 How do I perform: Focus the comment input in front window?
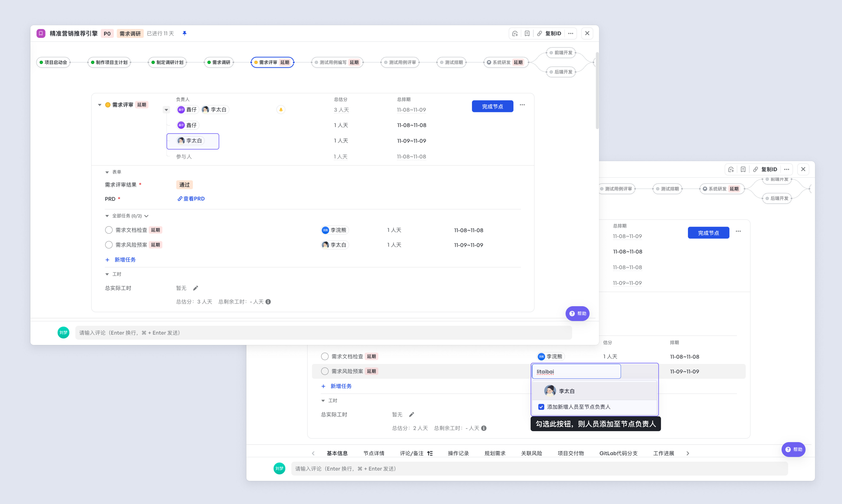(x=324, y=333)
